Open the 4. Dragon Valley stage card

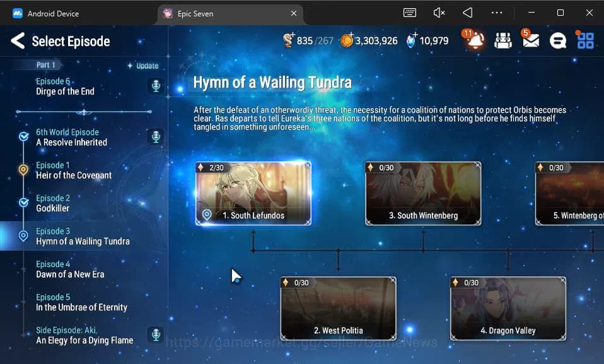[508, 308]
